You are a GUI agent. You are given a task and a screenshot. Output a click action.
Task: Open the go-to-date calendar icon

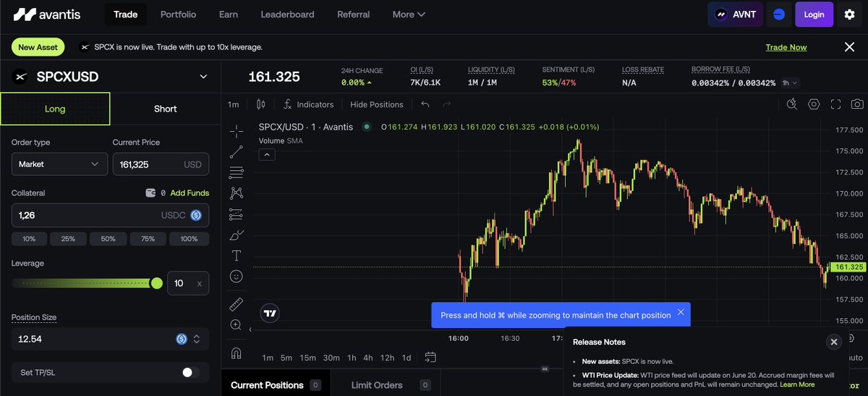430,357
